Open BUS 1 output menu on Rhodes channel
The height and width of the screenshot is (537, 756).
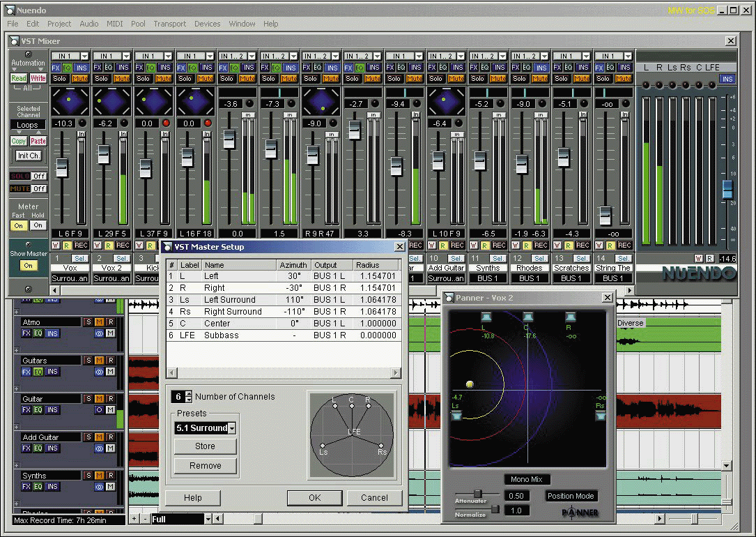click(530, 278)
